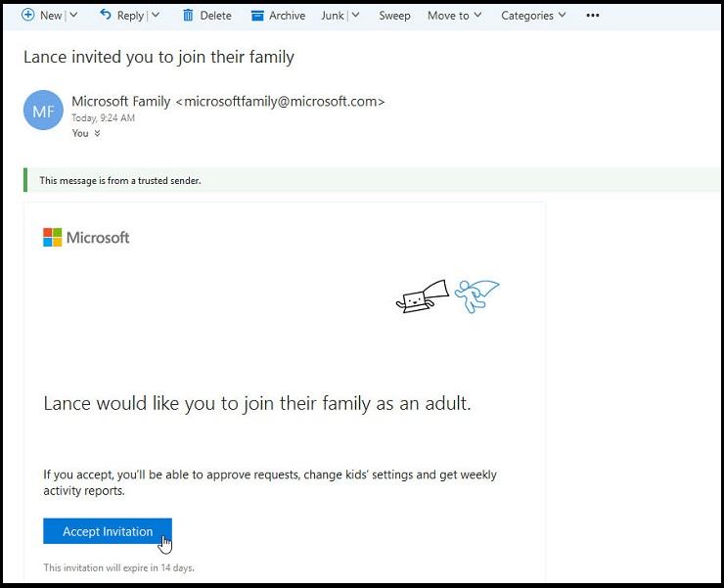Open the Move to dropdown
Viewport: 724px width, 588px height.
[454, 16]
